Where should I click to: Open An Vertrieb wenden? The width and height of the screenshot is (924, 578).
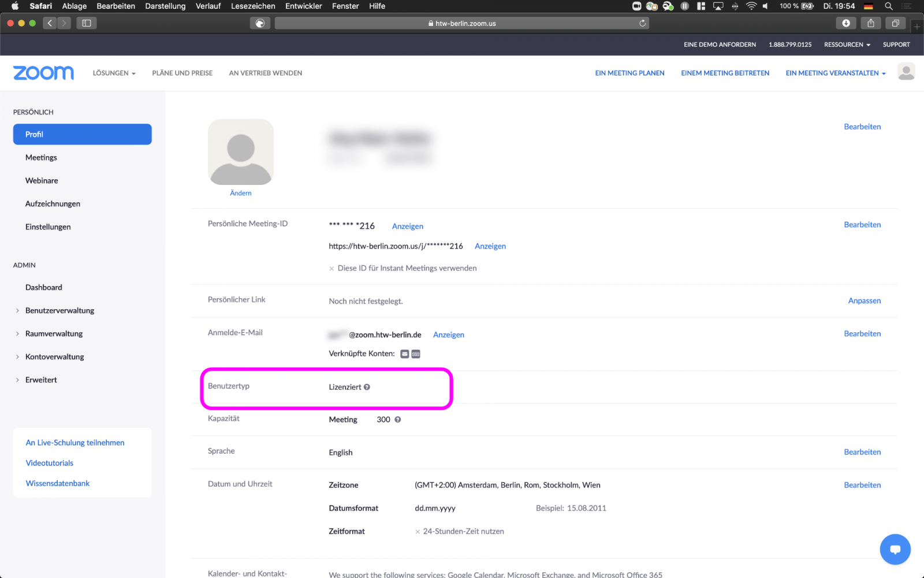(265, 73)
